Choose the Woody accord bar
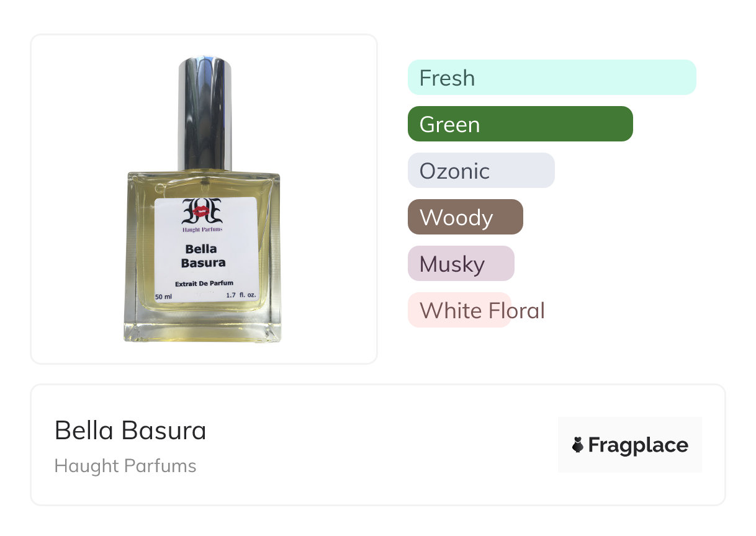 pyautogui.click(x=466, y=217)
